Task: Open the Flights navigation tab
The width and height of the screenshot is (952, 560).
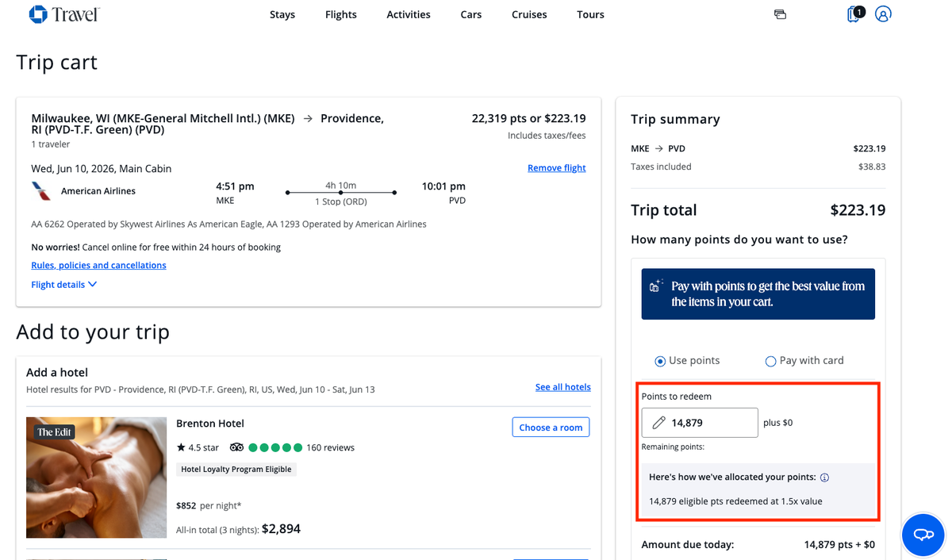Action: (340, 14)
